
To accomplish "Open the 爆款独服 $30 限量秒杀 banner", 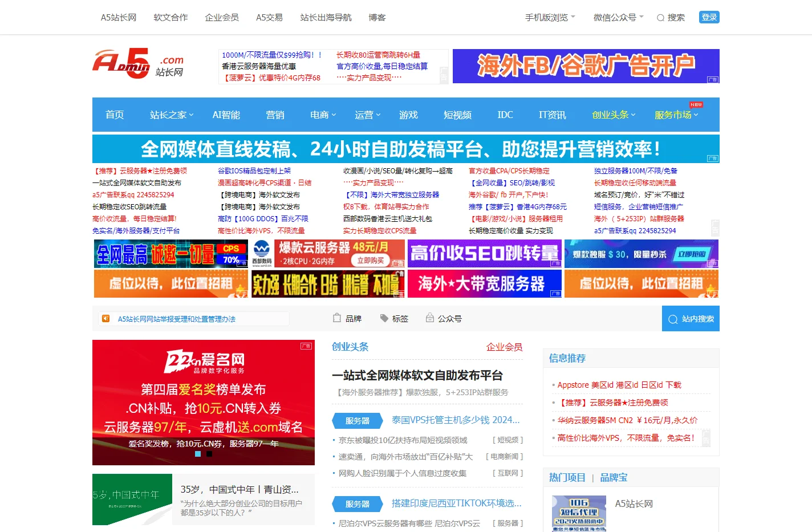I will tap(642, 253).
